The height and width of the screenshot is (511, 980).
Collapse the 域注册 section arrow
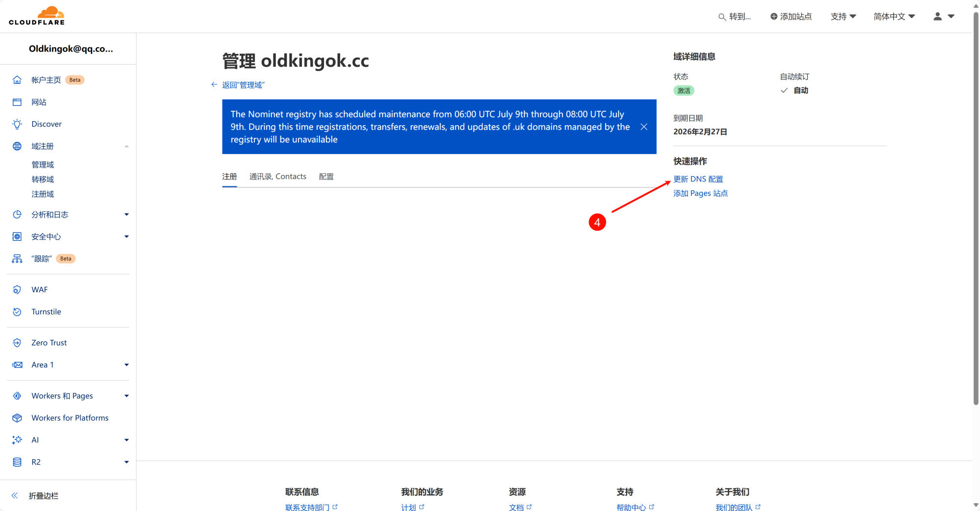click(126, 146)
